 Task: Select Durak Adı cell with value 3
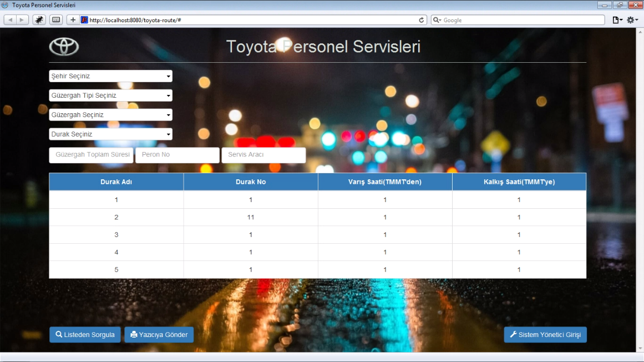click(x=116, y=235)
